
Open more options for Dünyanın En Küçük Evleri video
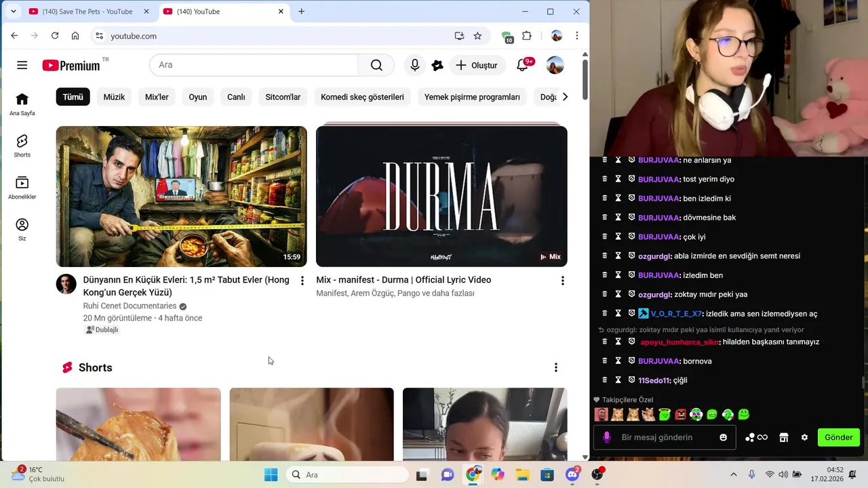coord(302,281)
